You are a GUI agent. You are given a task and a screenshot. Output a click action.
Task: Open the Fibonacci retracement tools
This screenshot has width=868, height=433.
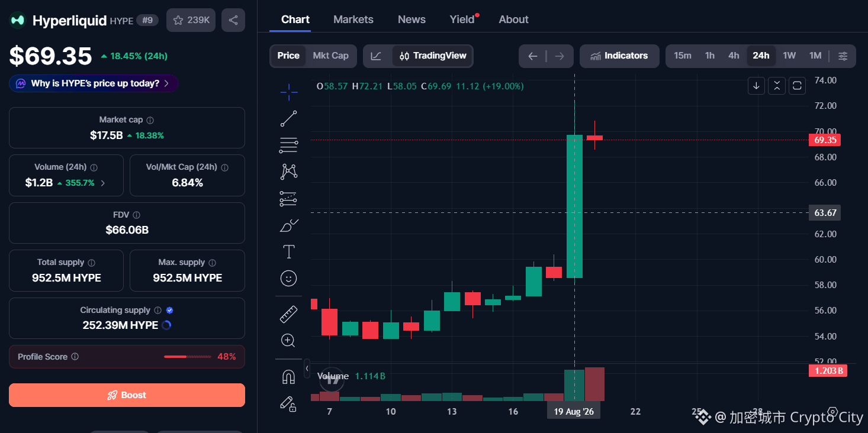[x=288, y=145]
